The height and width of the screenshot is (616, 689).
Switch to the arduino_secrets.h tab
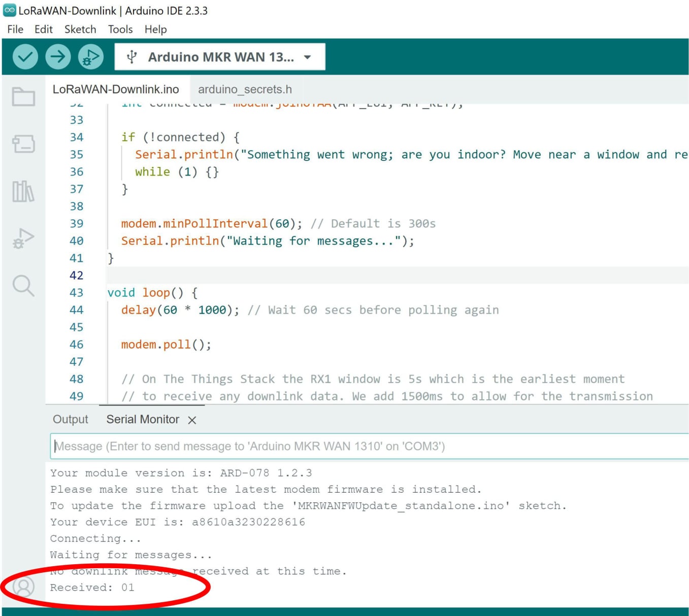tap(245, 89)
